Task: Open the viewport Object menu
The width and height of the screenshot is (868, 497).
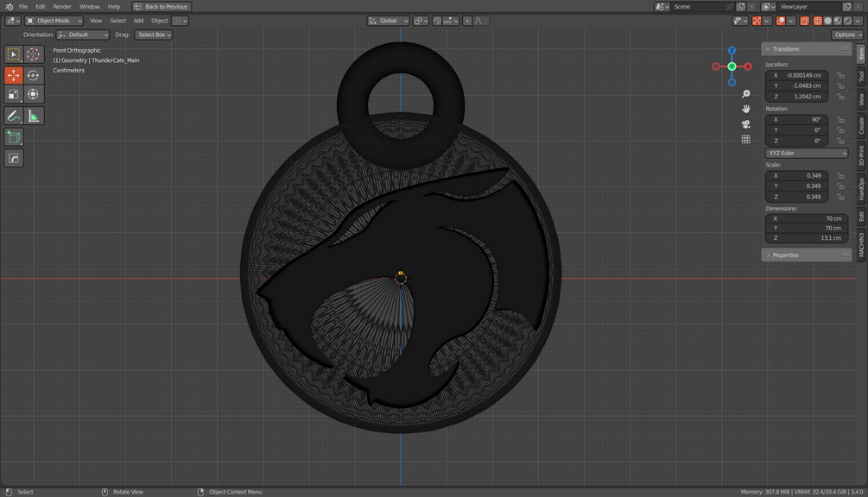Action: click(160, 21)
